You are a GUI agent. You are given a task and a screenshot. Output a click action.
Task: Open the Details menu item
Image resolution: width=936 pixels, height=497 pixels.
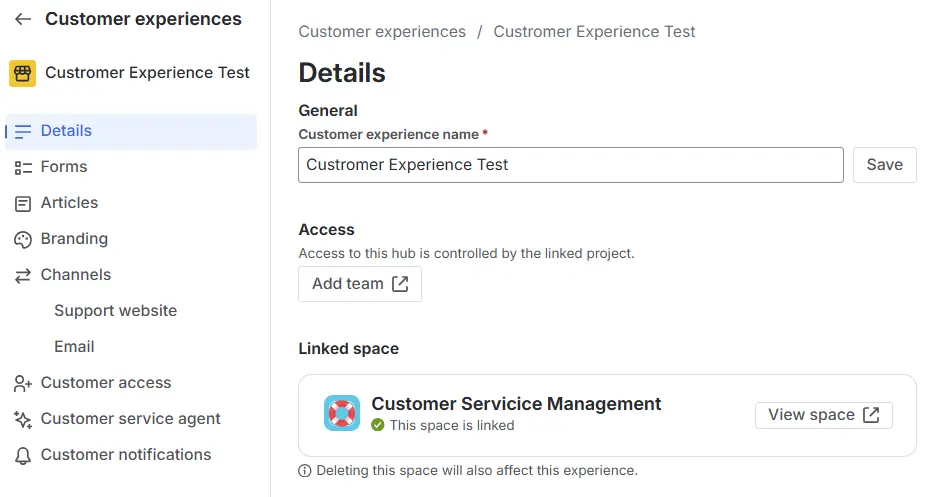(66, 131)
